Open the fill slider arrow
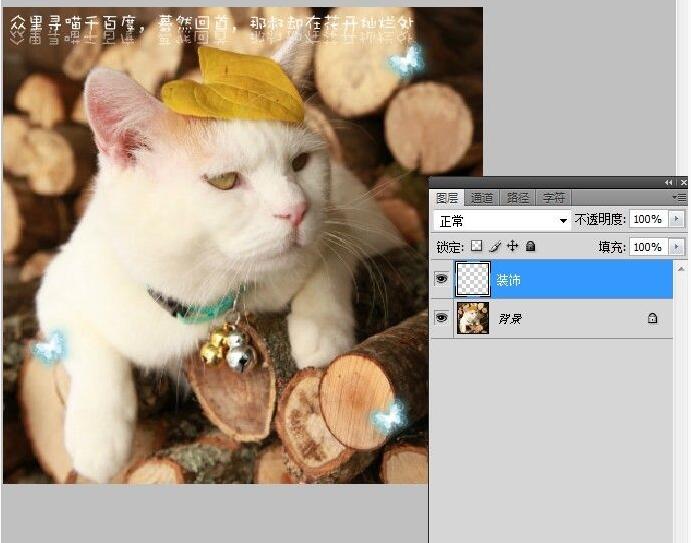Image resolution: width=691 pixels, height=543 pixels. click(676, 247)
